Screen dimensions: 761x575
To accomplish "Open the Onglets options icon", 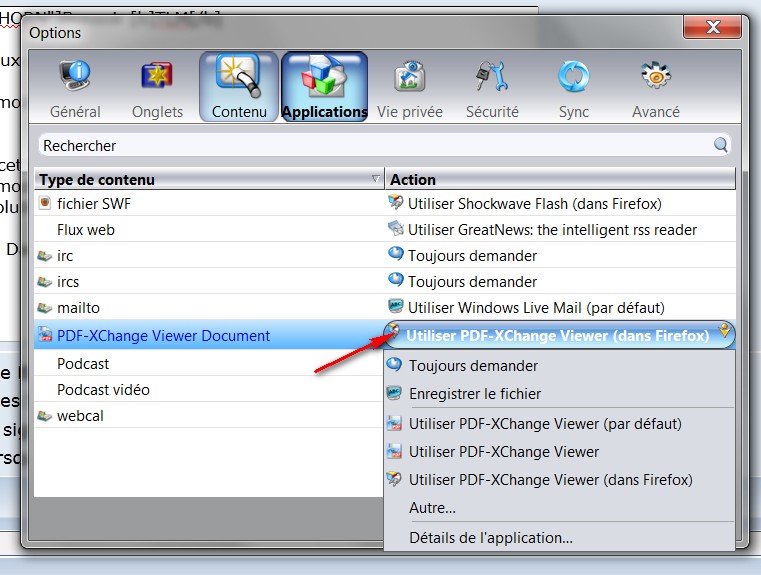I will [x=157, y=76].
